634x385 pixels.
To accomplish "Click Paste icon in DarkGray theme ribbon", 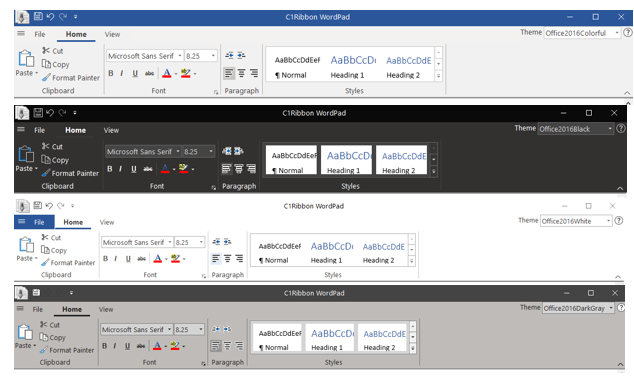I will click(25, 332).
